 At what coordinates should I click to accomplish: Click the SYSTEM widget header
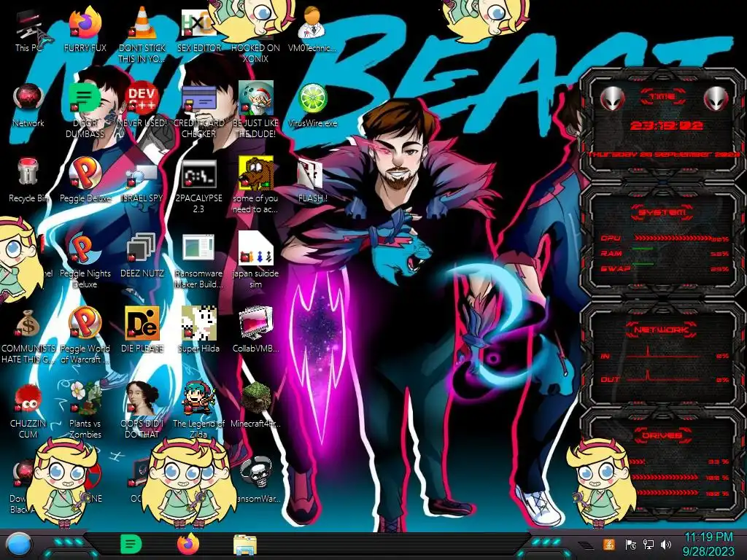click(x=662, y=212)
